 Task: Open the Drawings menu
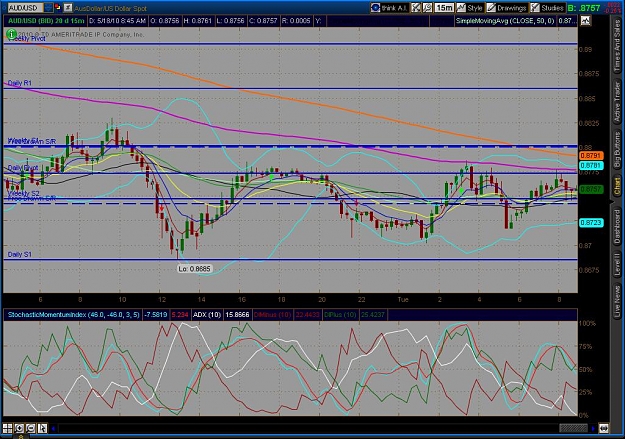click(x=507, y=8)
